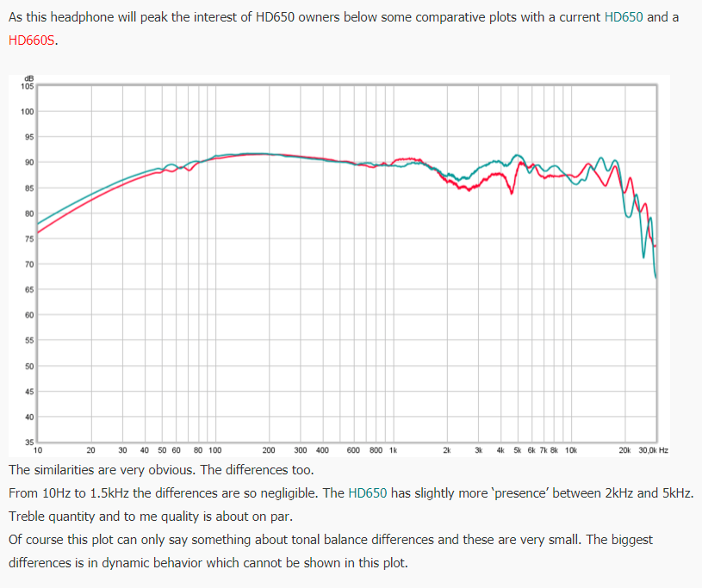
Task: Click the '30,0k Hz' axis end label
Action: pos(654,450)
